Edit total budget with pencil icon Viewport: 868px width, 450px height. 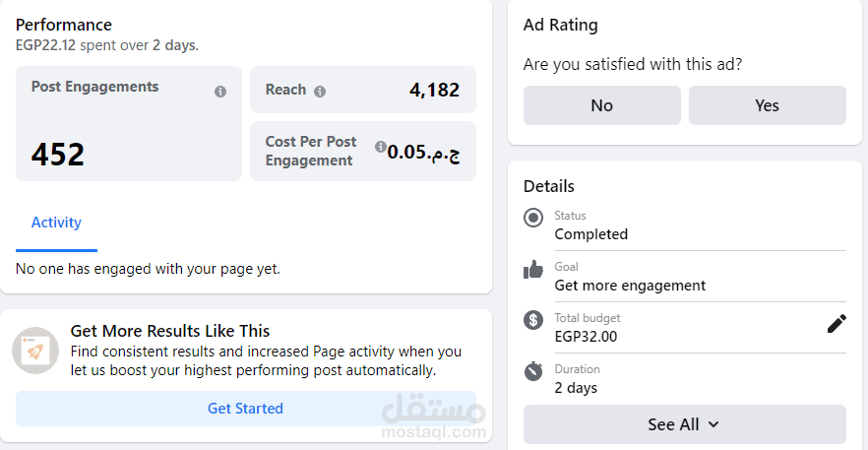coord(836,324)
